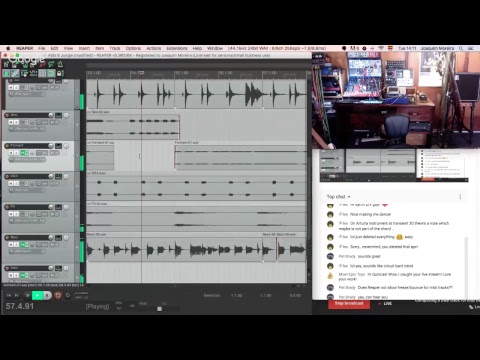This screenshot has height=360, width=480.
Task: Arm the FX track for recording
Action: pos(7,207)
